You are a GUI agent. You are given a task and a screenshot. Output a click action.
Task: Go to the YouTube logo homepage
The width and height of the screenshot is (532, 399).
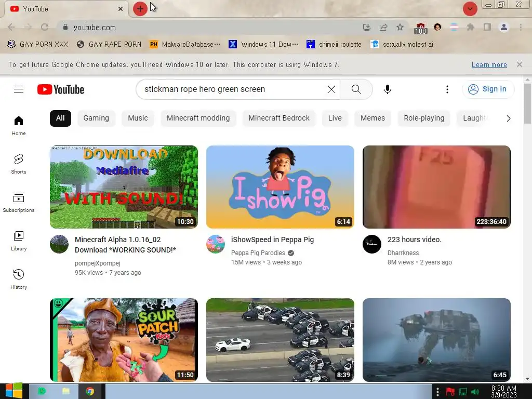tap(61, 89)
